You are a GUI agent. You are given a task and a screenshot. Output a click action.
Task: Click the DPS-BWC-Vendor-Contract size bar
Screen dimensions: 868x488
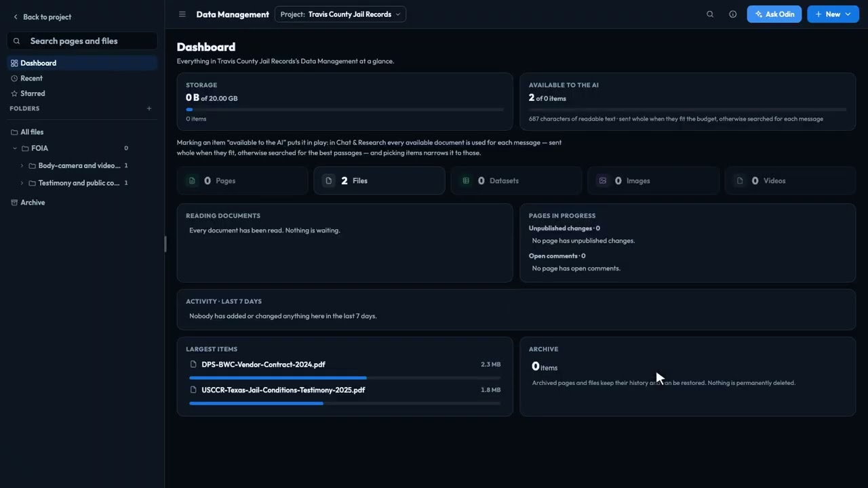(344, 378)
